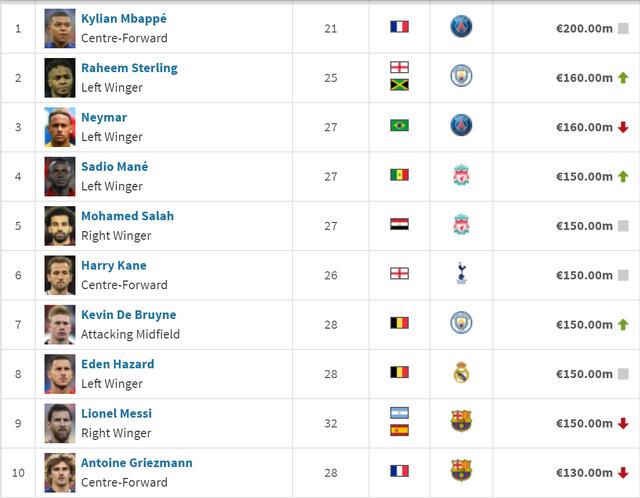Click Manchester City crest beside Raheem Sterling

(x=461, y=76)
